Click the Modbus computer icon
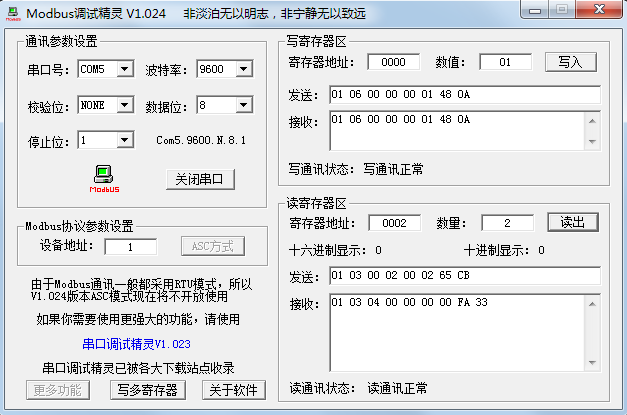 coord(104,176)
